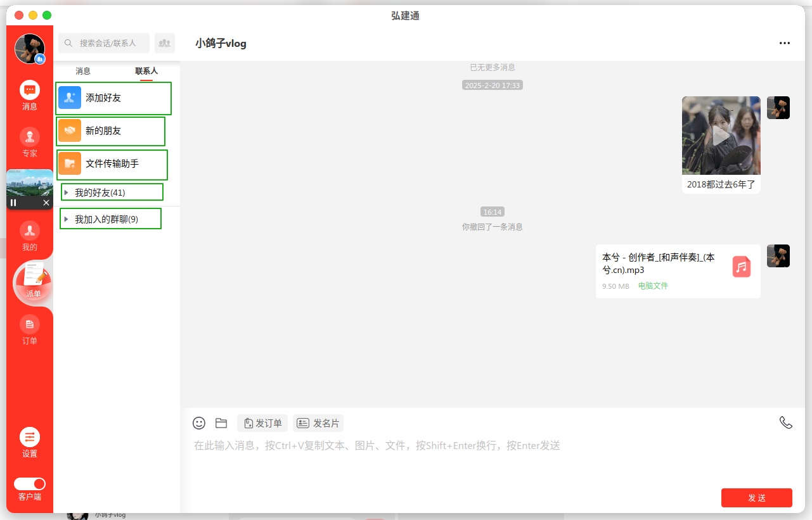Image resolution: width=812 pixels, height=520 pixels.
Task: Click the 发订单 send order button
Action: 262,423
